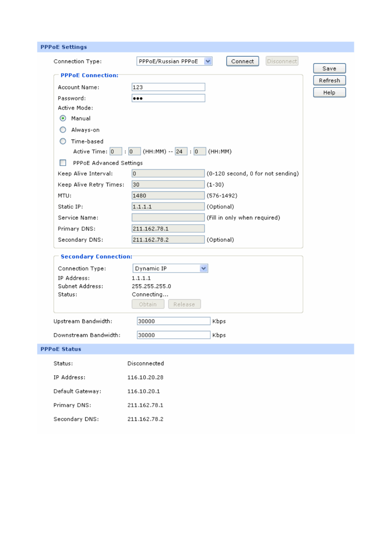Image resolution: width=392 pixels, height=555 pixels.
Task: Choose the Time-based active mode
Action: coord(63,141)
